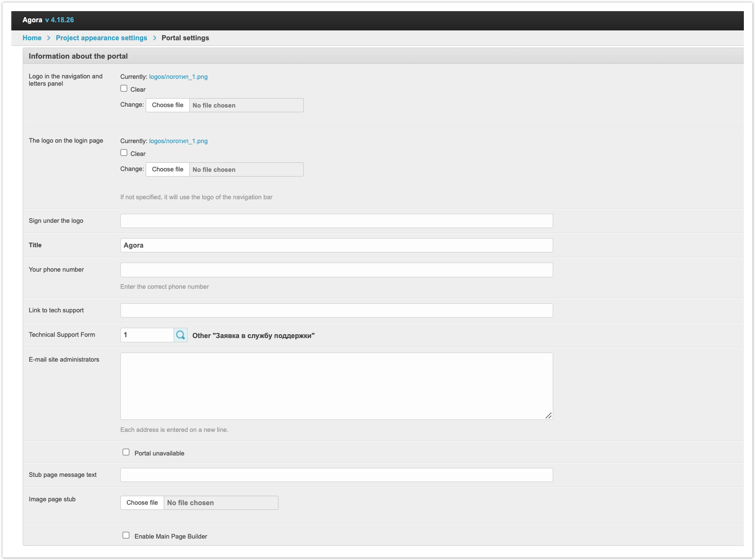Choose file for login page logo
This screenshot has width=755, height=560.
(x=168, y=170)
